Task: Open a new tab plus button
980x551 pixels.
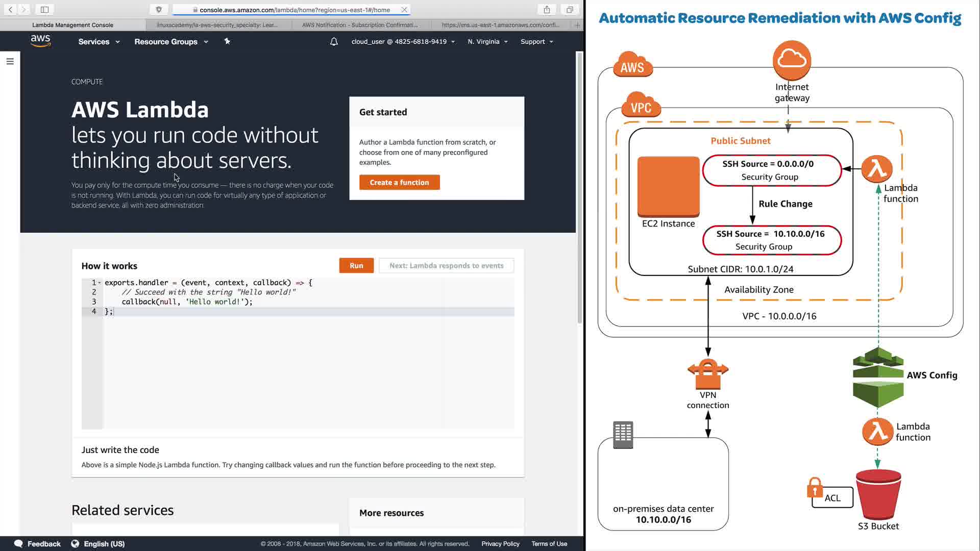Action: [x=577, y=25]
